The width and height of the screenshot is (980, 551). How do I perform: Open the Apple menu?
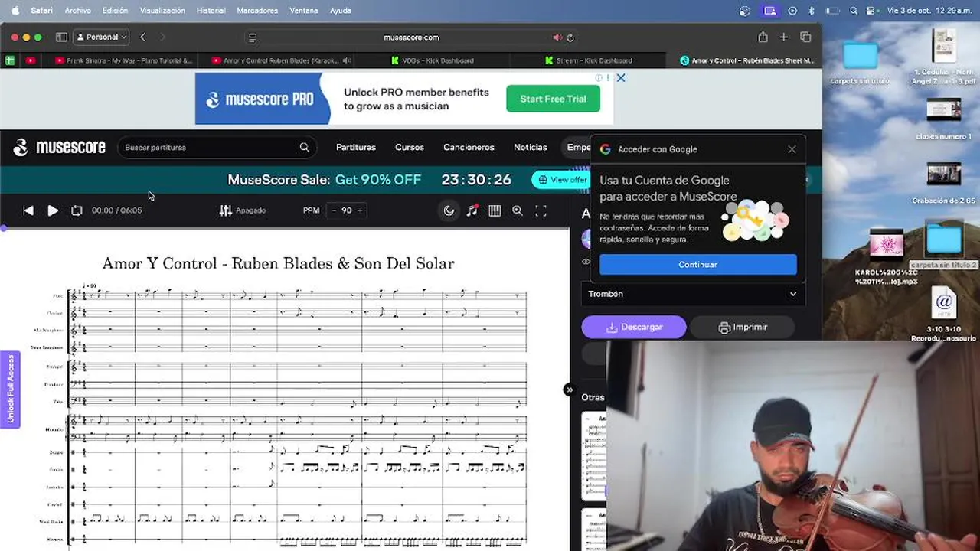15,11
